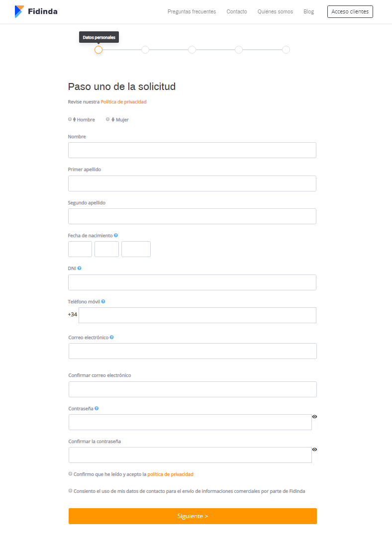Screen dimensions: 392x541
Task: Check the privacy policy acceptance checkbox
Action: pyautogui.click(x=71, y=474)
